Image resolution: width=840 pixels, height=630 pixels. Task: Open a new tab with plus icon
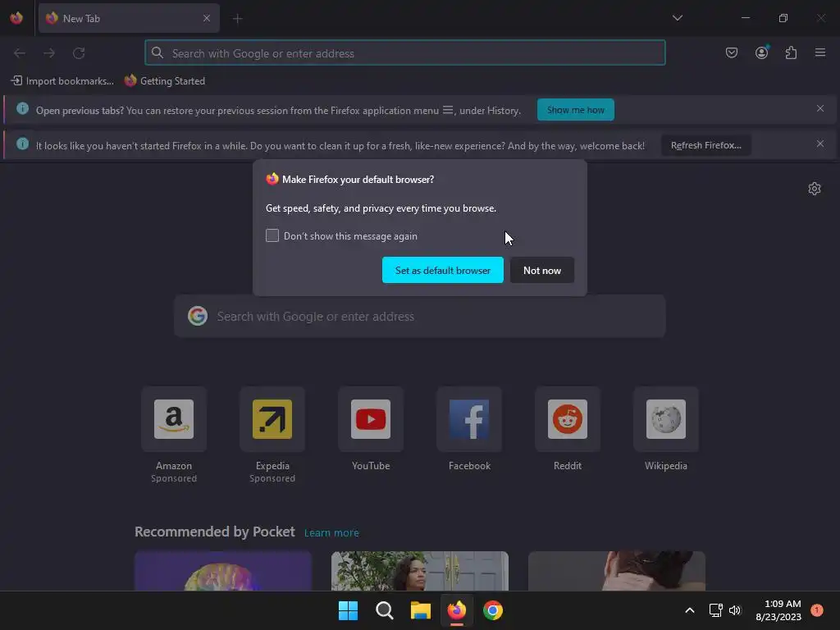click(x=237, y=19)
